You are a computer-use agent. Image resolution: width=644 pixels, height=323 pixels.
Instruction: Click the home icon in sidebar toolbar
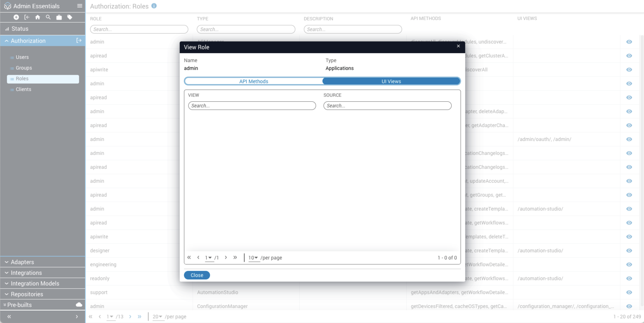coord(37,17)
